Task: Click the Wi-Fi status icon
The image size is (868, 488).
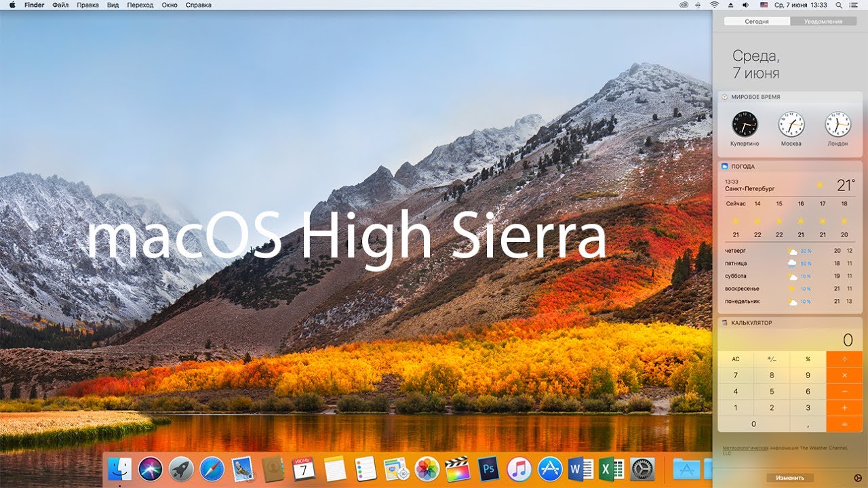Action: tap(714, 5)
